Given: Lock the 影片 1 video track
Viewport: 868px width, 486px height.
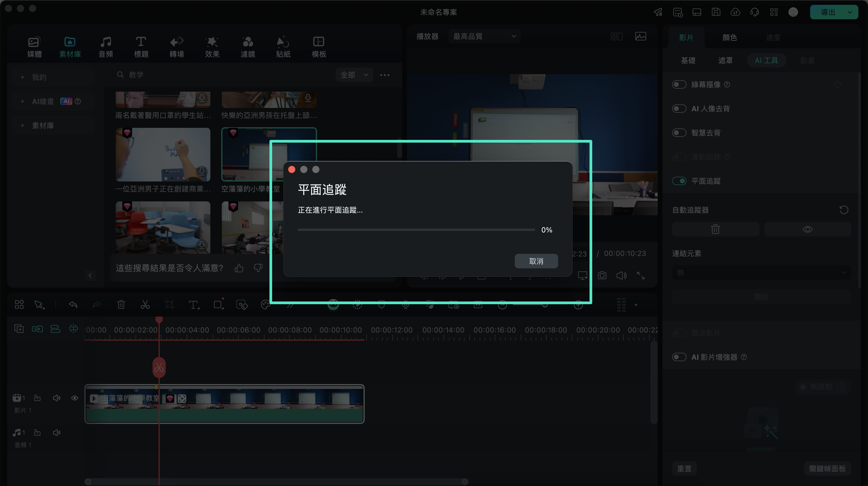Looking at the screenshot, I should point(37,398).
